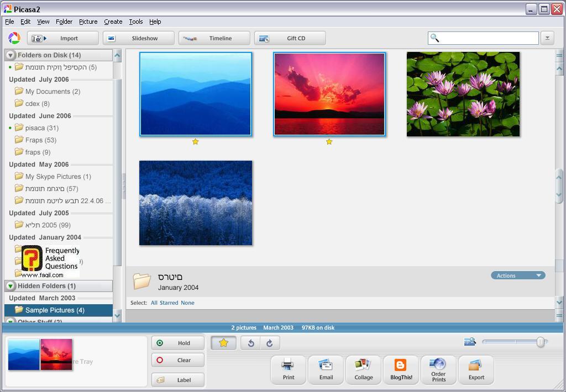
Task: Adjust the thumbnail size slider
Action: [540, 342]
